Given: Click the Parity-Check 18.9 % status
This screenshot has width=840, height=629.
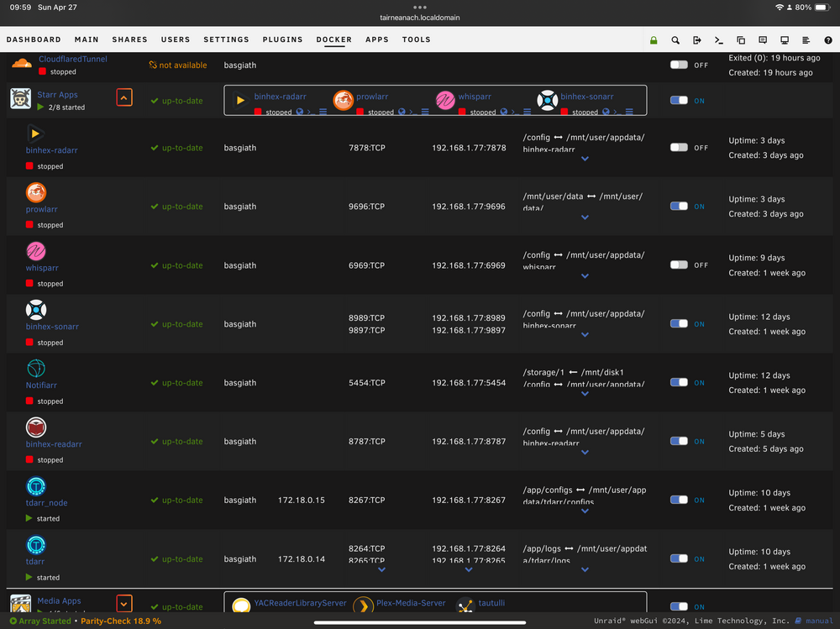Looking at the screenshot, I should tap(121, 621).
